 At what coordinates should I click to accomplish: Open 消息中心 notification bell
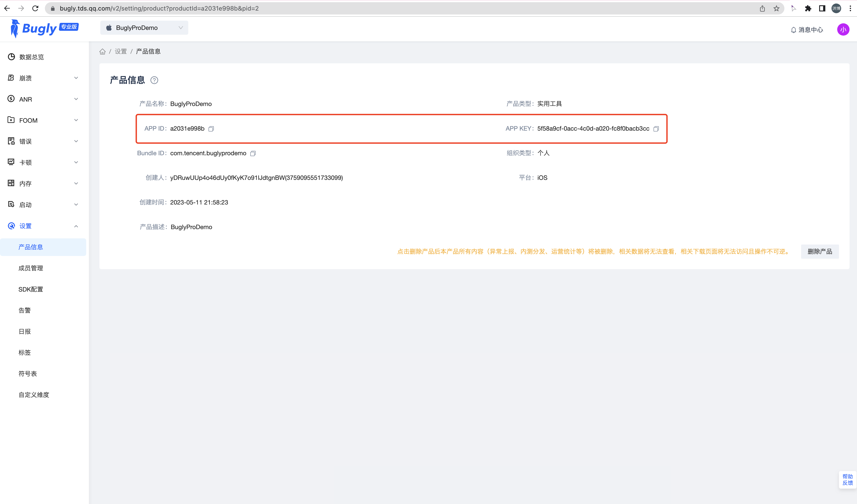(x=807, y=30)
